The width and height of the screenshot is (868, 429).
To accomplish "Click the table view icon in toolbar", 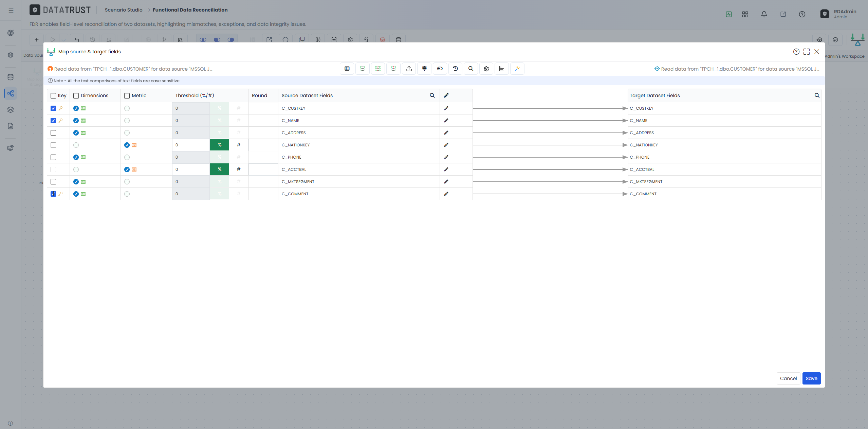I will [347, 69].
